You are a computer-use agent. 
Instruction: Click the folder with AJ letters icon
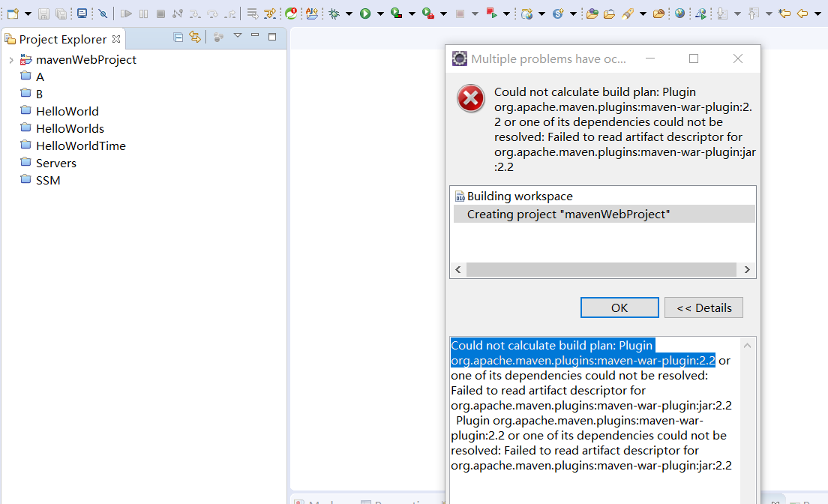pyautogui.click(x=312, y=13)
